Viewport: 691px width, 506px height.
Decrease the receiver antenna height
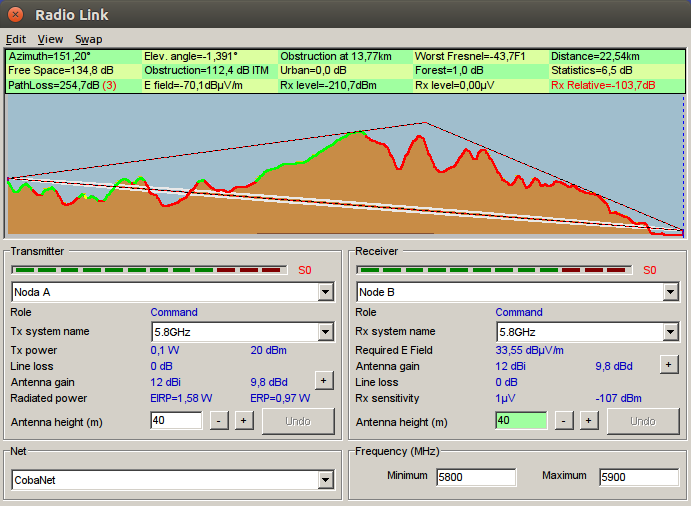coord(564,421)
